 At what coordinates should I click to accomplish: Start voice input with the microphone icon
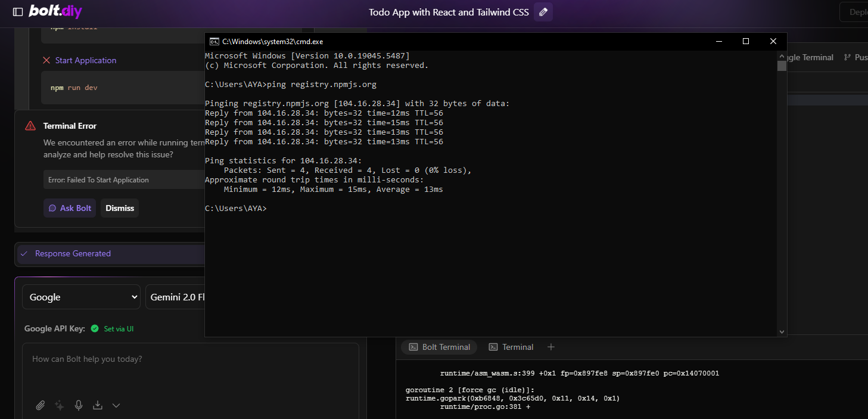(x=79, y=405)
